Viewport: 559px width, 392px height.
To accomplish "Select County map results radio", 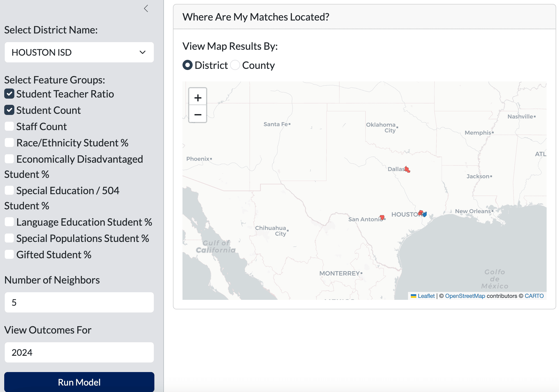I will point(235,65).
